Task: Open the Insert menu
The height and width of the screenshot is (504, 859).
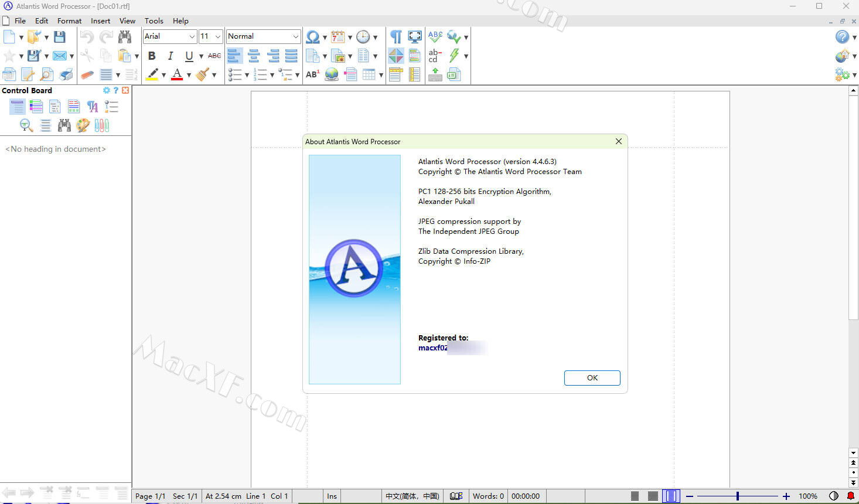Action: click(x=100, y=21)
